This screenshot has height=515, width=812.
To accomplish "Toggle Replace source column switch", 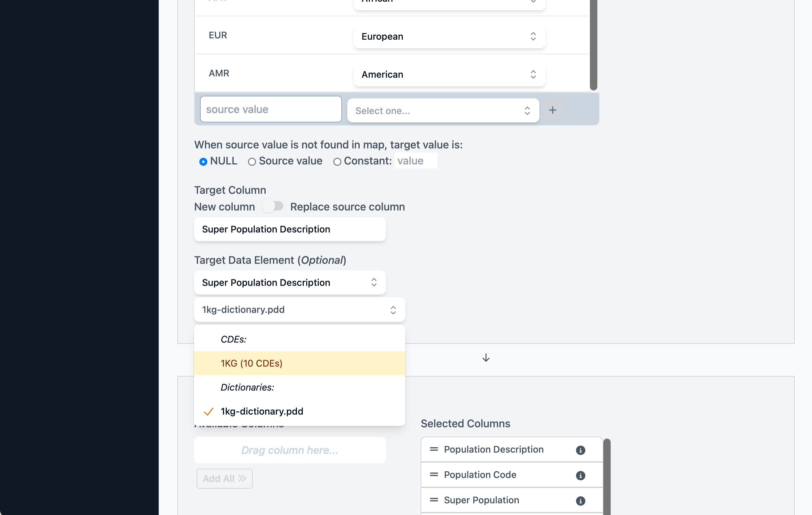I will pos(273,206).
